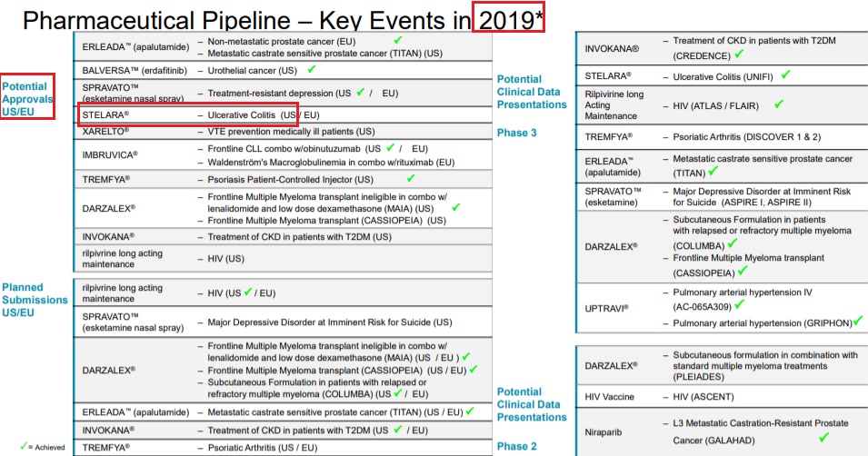Select the checkmark following (CREDENCE)
The height and width of the screenshot is (456, 868).
coord(739,55)
